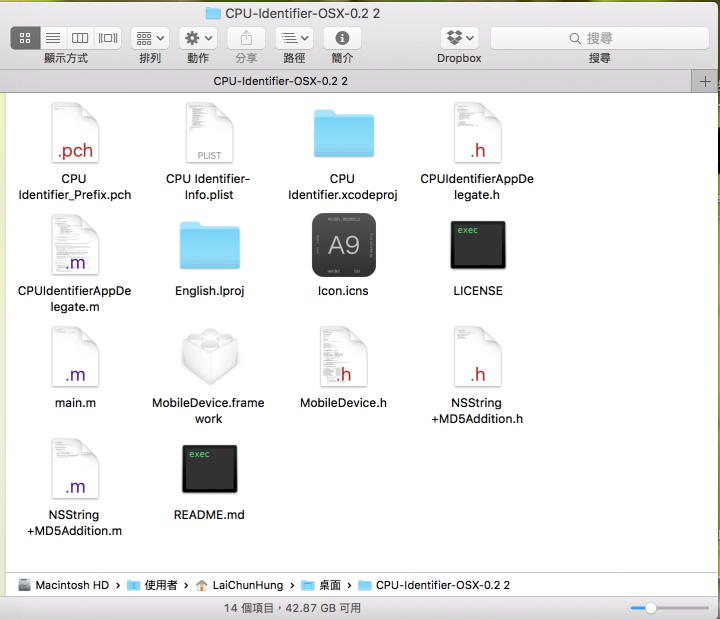The width and height of the screenshot is (720, 619).
Task: Select the A9 Icon.icns thumbnail
Action: pos(344,245)
